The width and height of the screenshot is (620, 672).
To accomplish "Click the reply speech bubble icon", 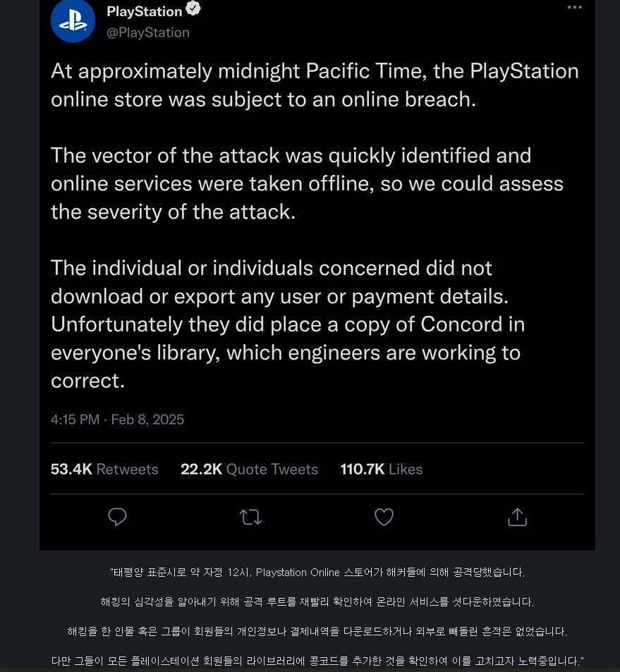I will point(117,518).
